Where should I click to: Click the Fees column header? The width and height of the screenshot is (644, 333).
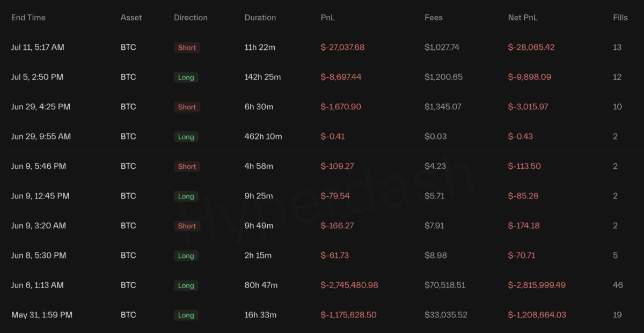(434, 18)
